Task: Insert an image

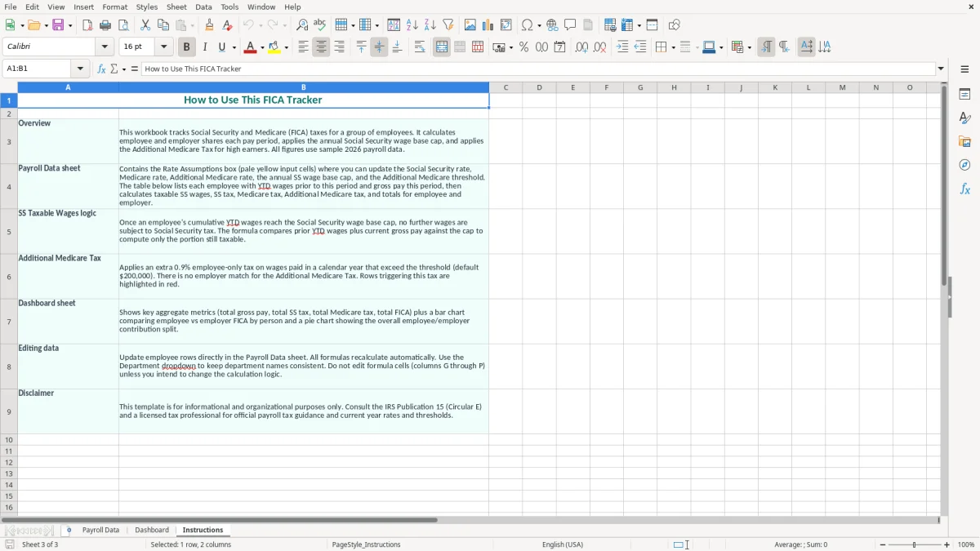Action: click(470, 25)
